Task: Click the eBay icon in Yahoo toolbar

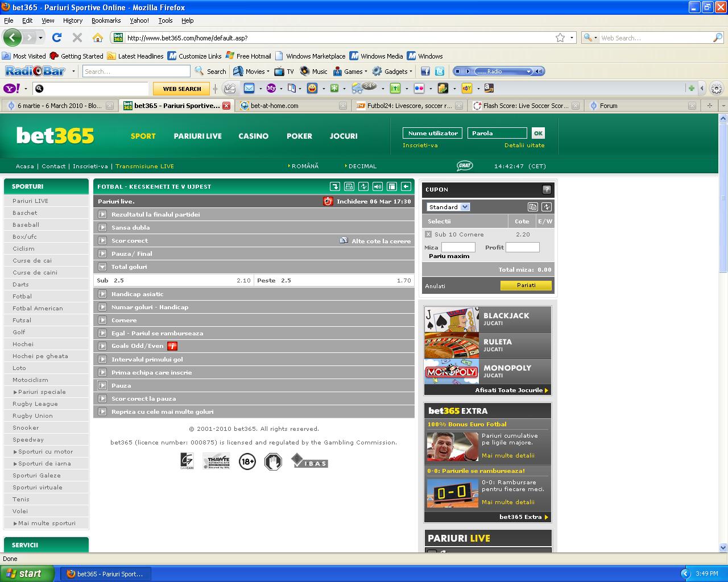Action: tap(467, 88)
